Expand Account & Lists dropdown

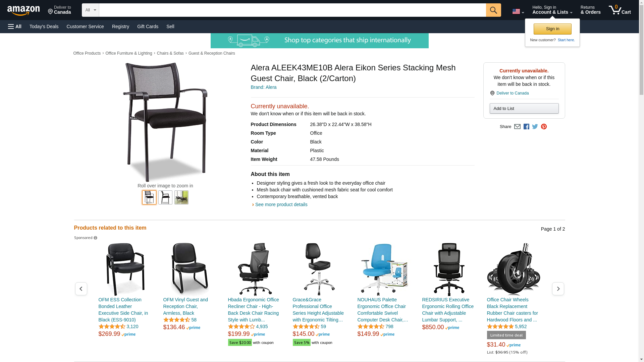click(x=552, y=10)
